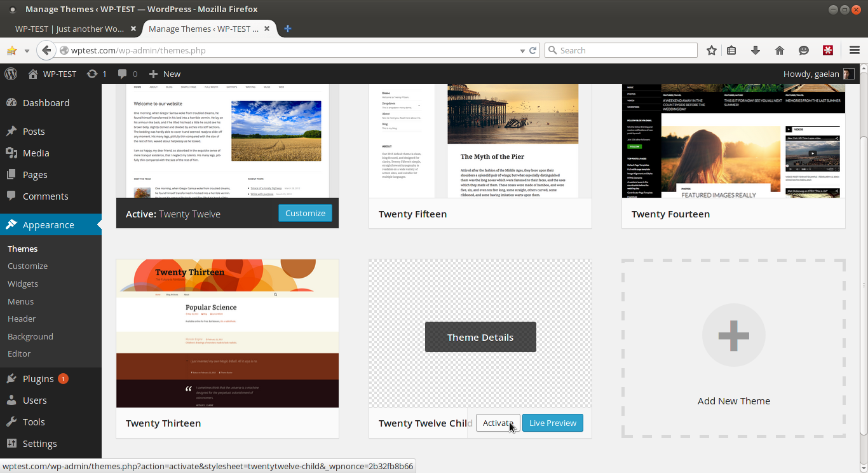Show bookmarks list icon
This screenshot has width=868, height=473.
[x=731, y=50]
